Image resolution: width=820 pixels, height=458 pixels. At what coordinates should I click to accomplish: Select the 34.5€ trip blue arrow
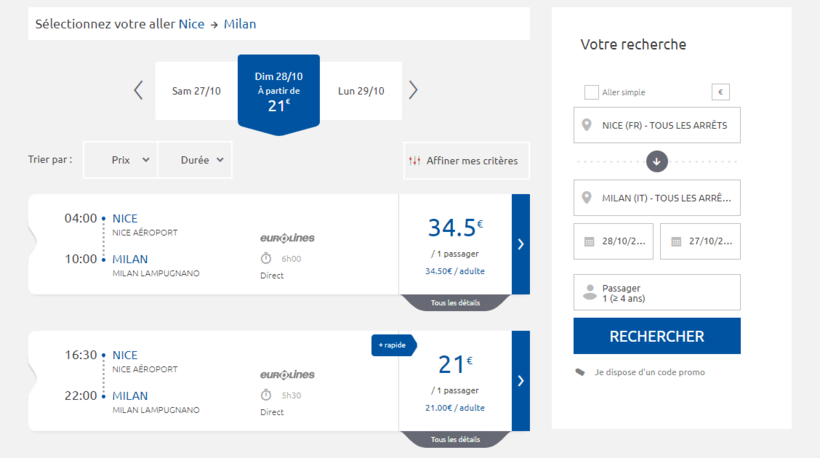click(520, 244)
